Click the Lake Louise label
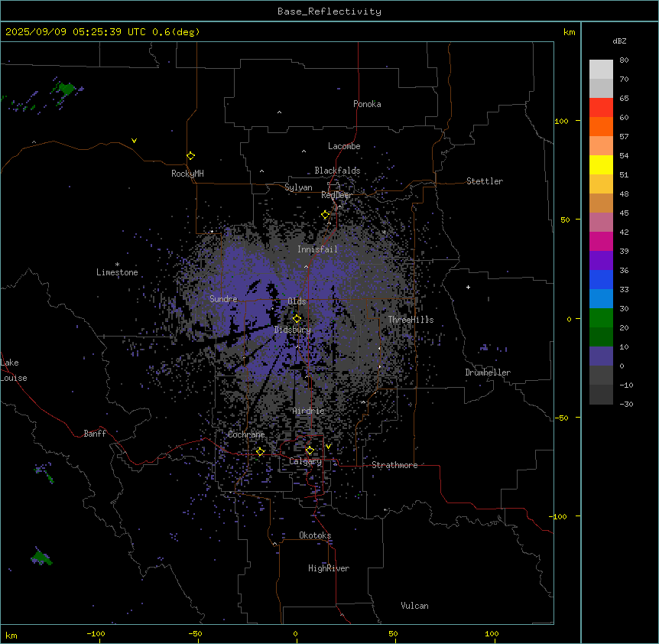Viewport: 659px width, 644px height. [14, 370]
